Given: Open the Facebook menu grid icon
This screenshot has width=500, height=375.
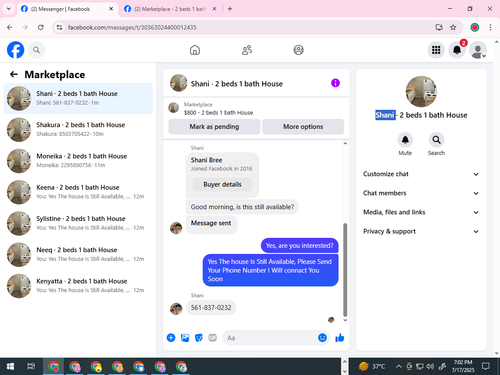Looking at the screenshot, I should [436, 50].
